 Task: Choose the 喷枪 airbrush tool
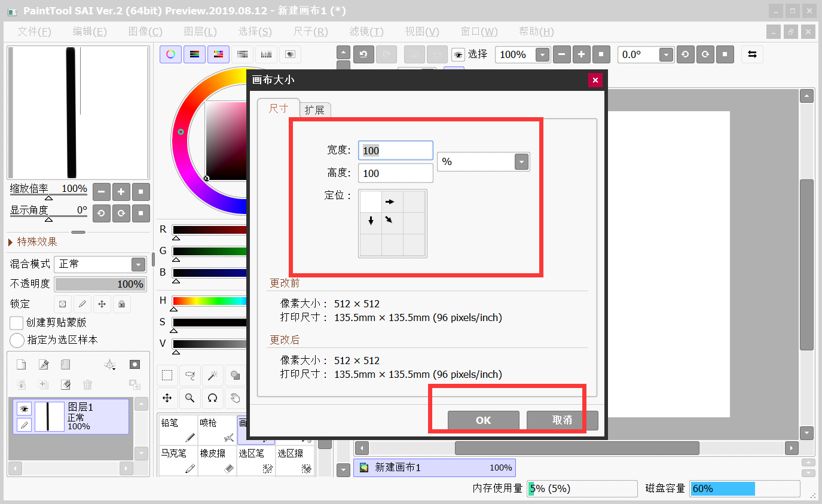[x=217, y=430]
